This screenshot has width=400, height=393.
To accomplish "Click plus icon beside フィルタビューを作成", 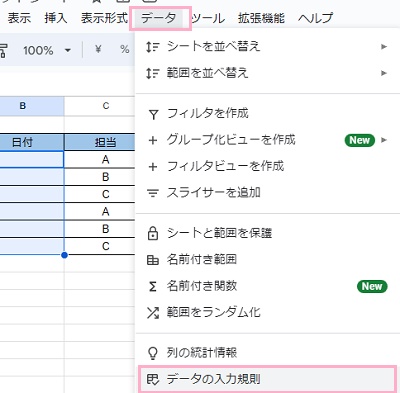I will click(x=153, y=167).
